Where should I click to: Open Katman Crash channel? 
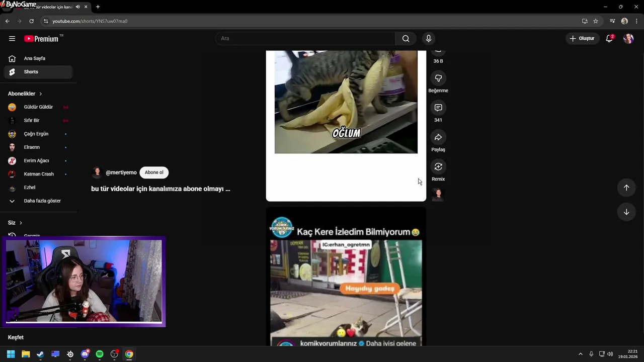(x=39, y=174)
